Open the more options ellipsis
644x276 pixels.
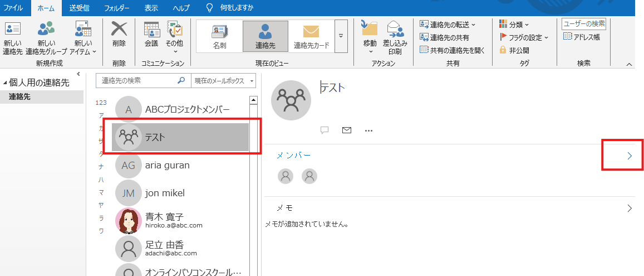point(369,131)
